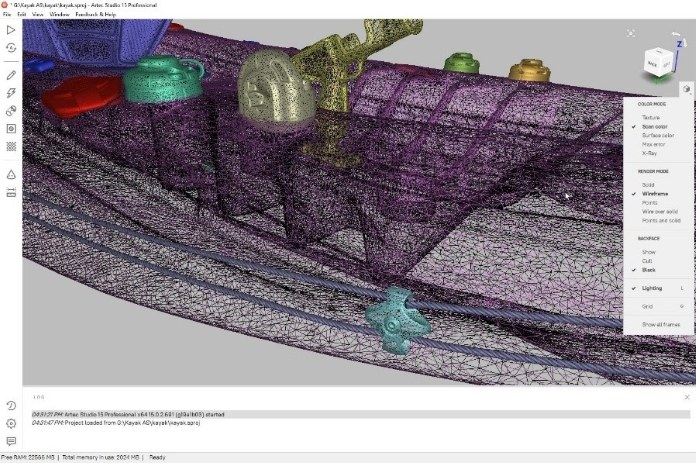Click Show all frames option
696x463 pixels.
click(661, 325)
